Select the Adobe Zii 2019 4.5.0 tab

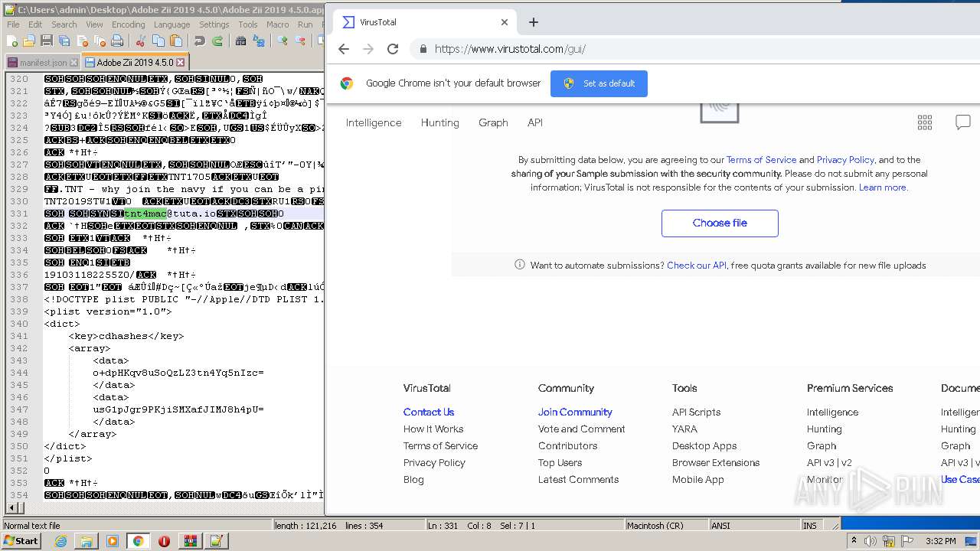[135, 63]
